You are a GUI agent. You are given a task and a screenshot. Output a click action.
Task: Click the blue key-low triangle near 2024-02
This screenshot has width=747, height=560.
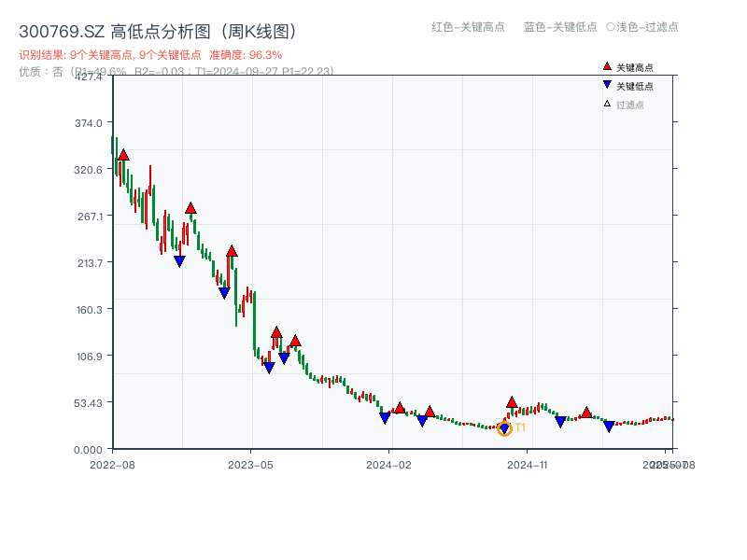(386, 417)
